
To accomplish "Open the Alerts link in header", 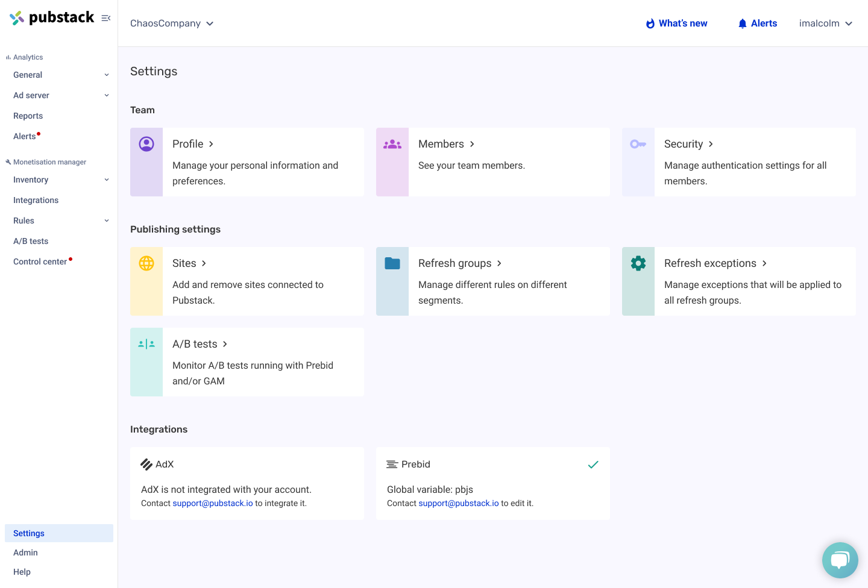I will coord(758,23).
